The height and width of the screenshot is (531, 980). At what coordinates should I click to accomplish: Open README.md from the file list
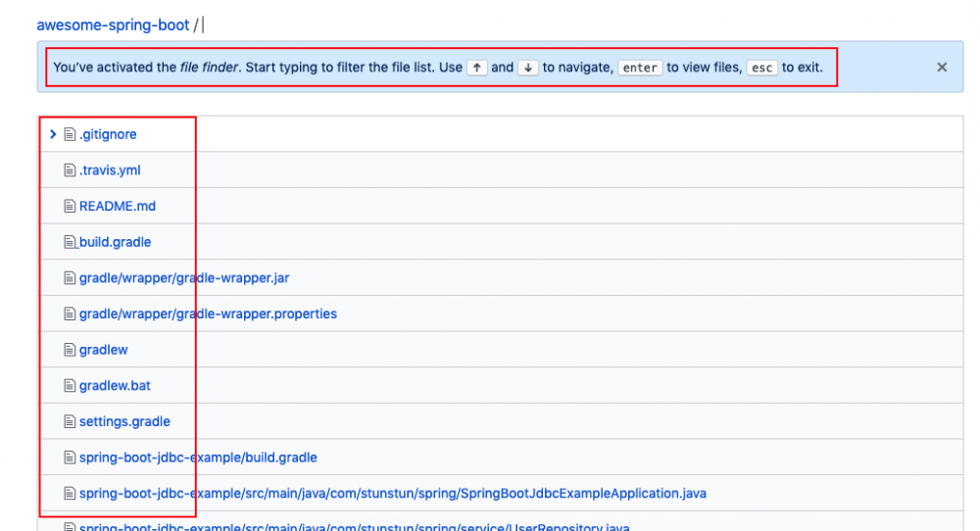(117, 206)
